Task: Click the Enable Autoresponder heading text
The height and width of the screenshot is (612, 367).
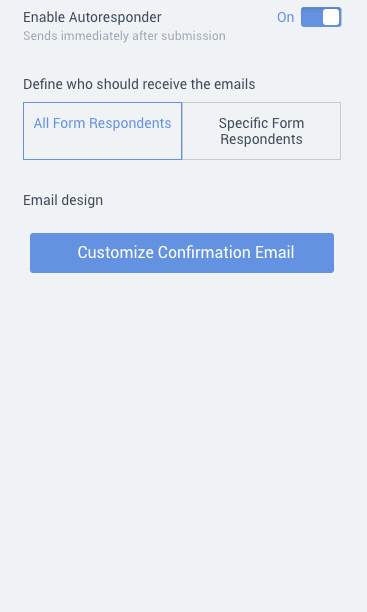Action: [x=92, y=17]
